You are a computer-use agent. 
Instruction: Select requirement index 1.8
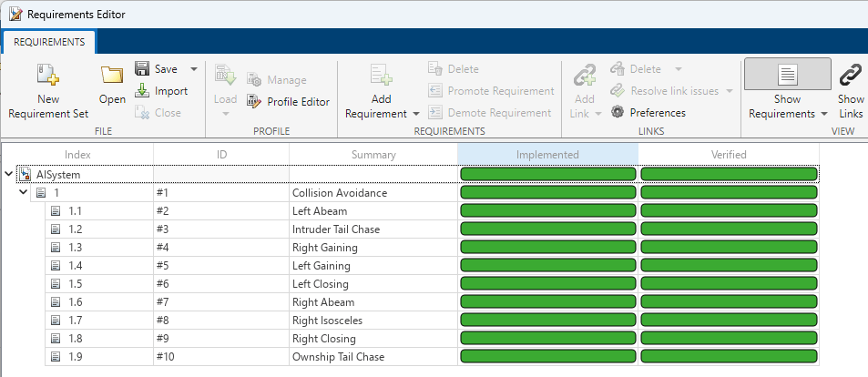[x=76, y=339]
